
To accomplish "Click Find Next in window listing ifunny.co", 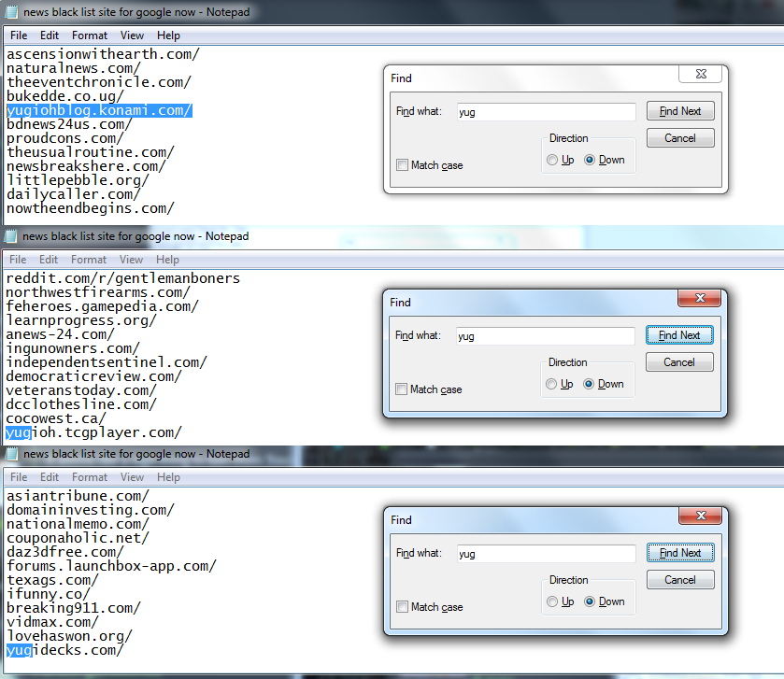I will coord(680,553).
